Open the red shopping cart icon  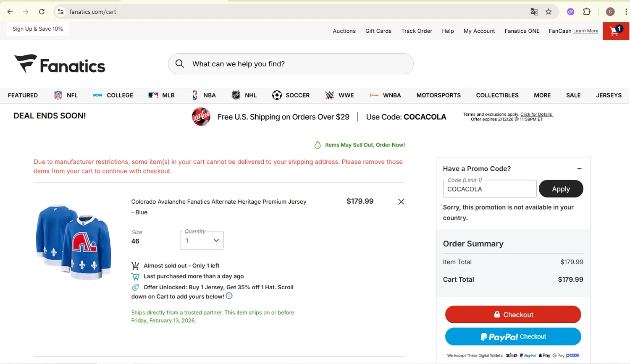(616, 31)
